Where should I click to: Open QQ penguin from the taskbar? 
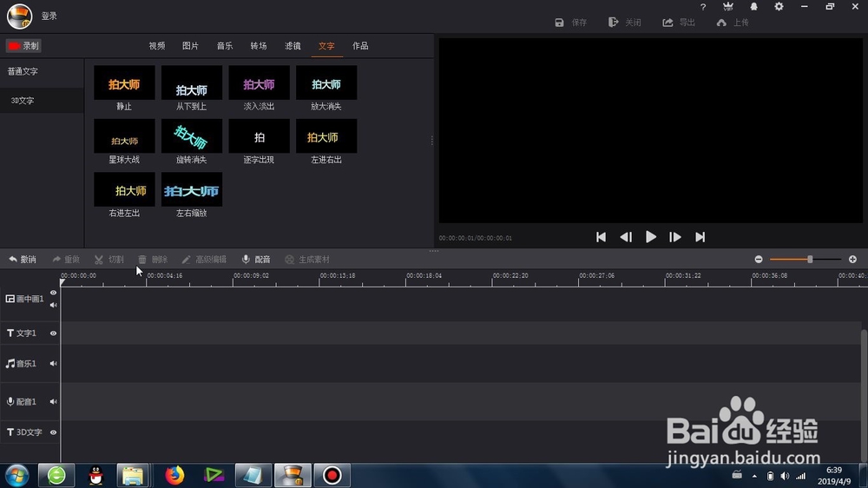coord(95,476)
